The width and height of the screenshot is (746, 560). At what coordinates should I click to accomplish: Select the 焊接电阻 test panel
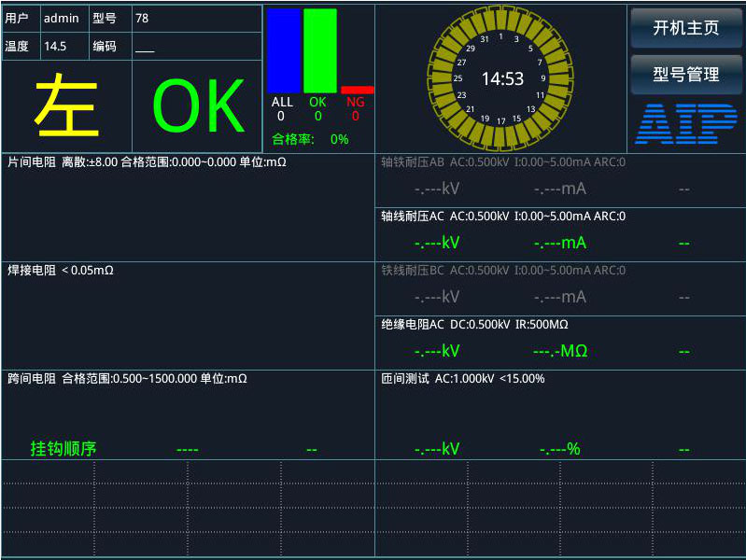pyautogui.click(x=187, y=314)
